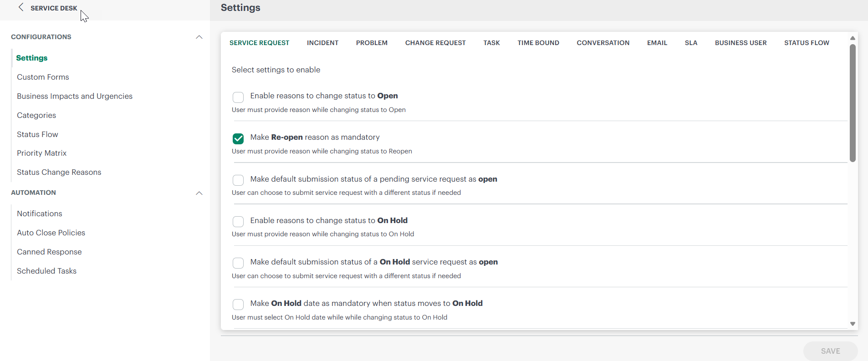Open the Change Request tab
868x361 pixels.
click(435, 43)
